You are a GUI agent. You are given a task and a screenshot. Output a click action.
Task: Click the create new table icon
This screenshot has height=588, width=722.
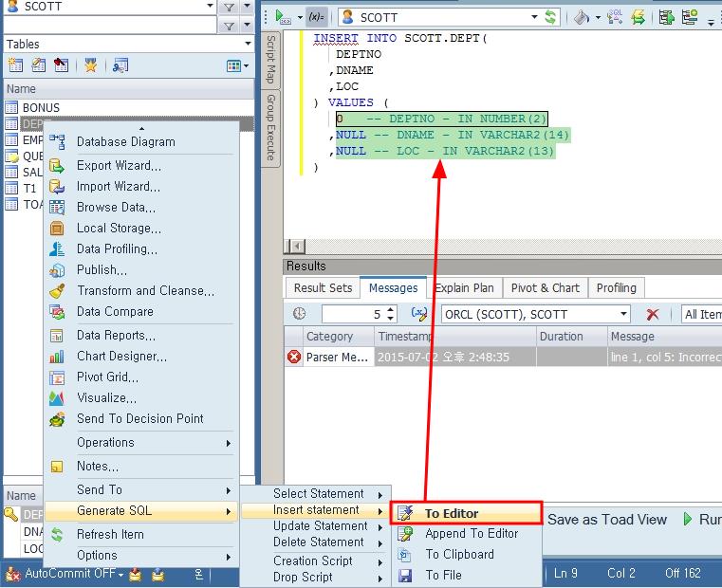click(15, 65)
